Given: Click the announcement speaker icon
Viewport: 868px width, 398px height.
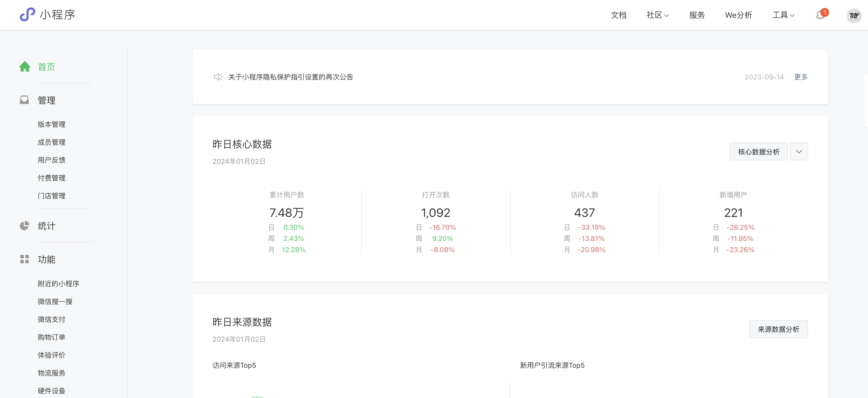Looking at the screenshot, I should pyautogui.click(x=218, y=77).
